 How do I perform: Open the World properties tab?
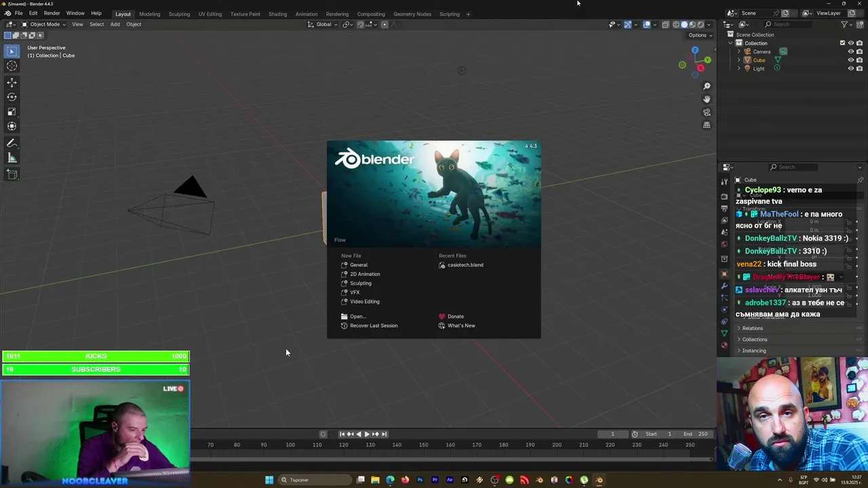coord(724,245)
